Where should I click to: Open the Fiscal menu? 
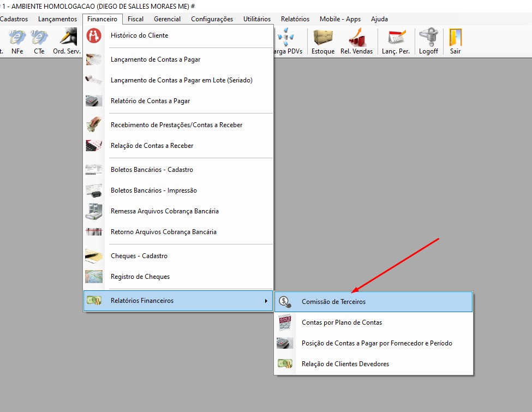[135, 19]
